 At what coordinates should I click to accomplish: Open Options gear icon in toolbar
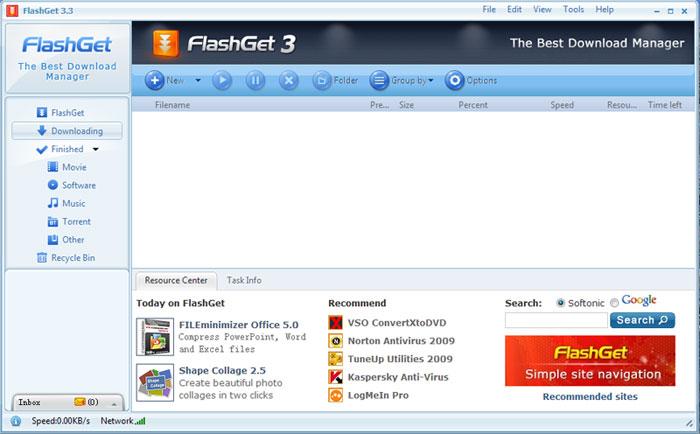point(454,80)
